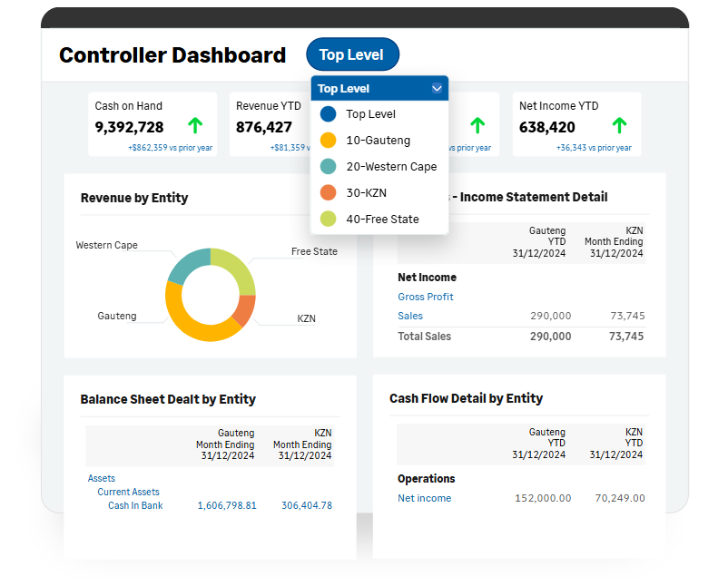Viewport: 728px width, 586px height.
Task: Click the Sales link in Income Statement
Action: pos(410,316)
